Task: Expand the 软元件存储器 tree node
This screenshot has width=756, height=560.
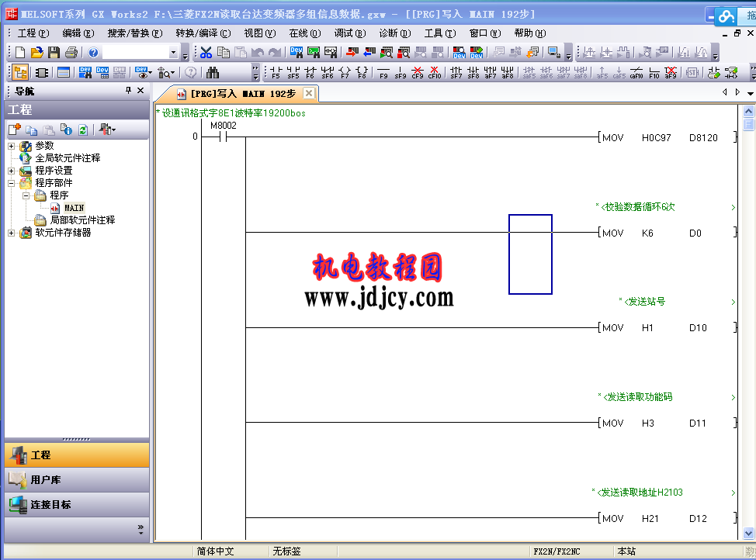Action: (12, 233)
